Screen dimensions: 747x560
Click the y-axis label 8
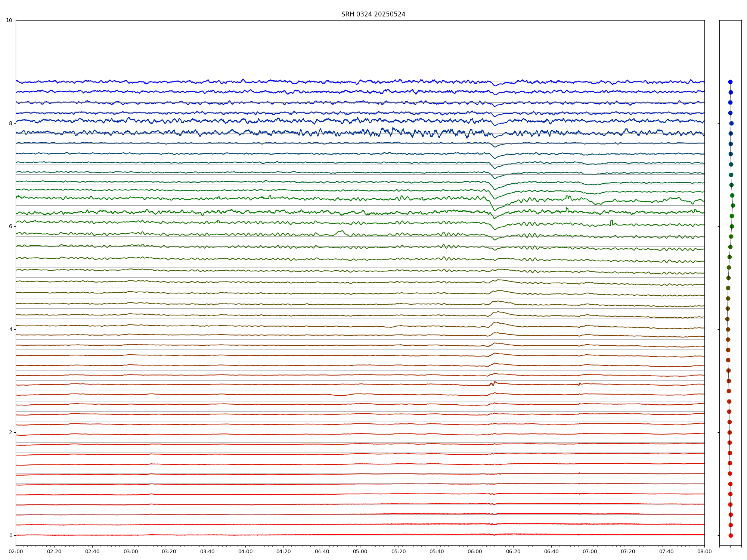click(10, 123)
